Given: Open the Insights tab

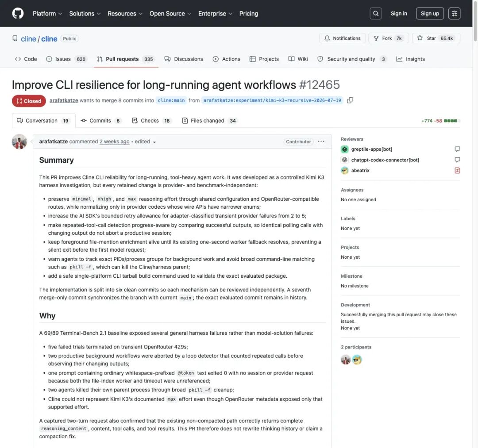Looking at the screenshot, I should point(410,59).
